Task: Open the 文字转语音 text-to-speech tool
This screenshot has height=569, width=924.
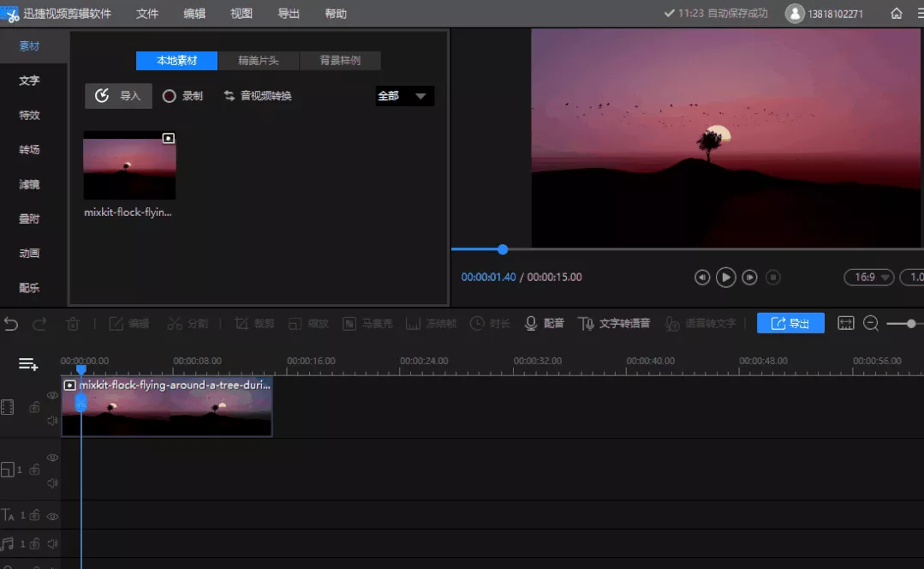Action: point(614,323)
